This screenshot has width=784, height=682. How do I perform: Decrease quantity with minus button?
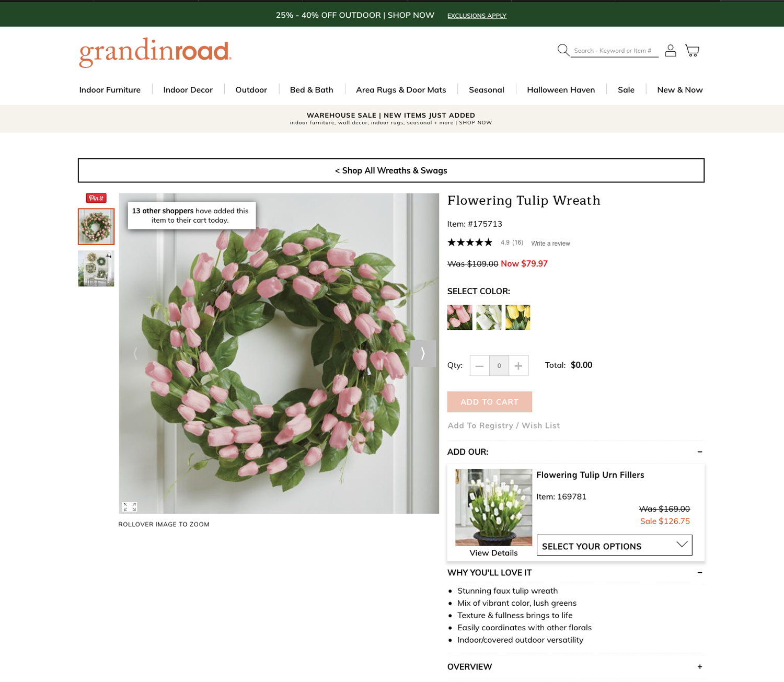[480, 366]
